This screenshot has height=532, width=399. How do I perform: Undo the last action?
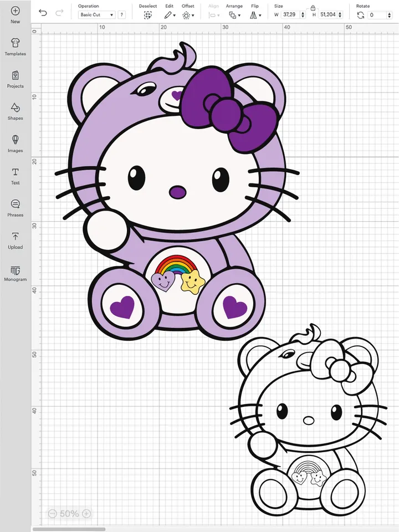coord(43,13)
